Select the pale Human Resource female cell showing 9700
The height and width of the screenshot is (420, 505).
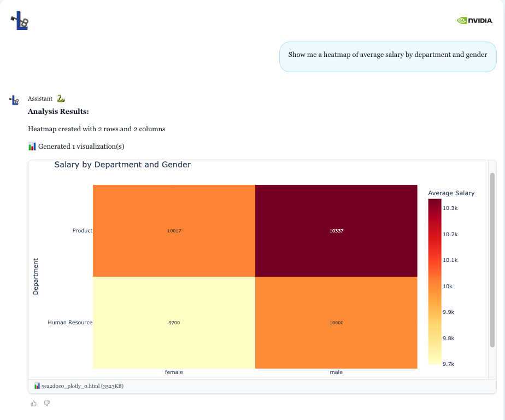tap(174, 322)
